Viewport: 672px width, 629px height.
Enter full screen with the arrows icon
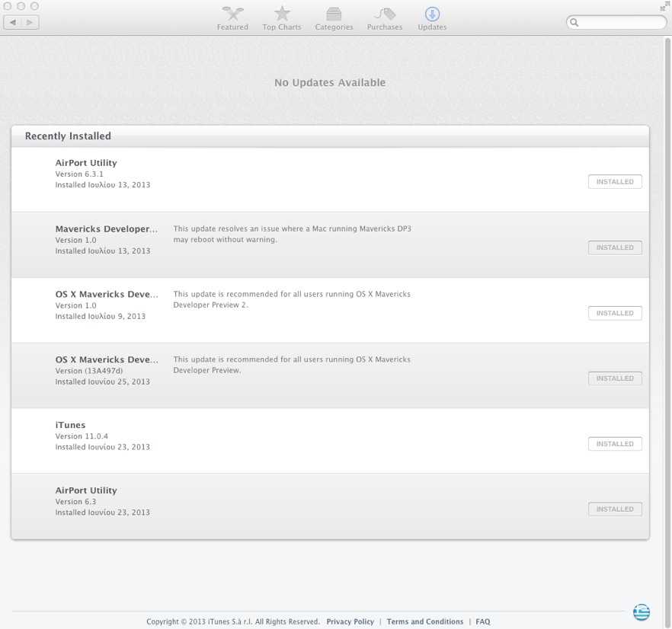click(x=664, y=6)
